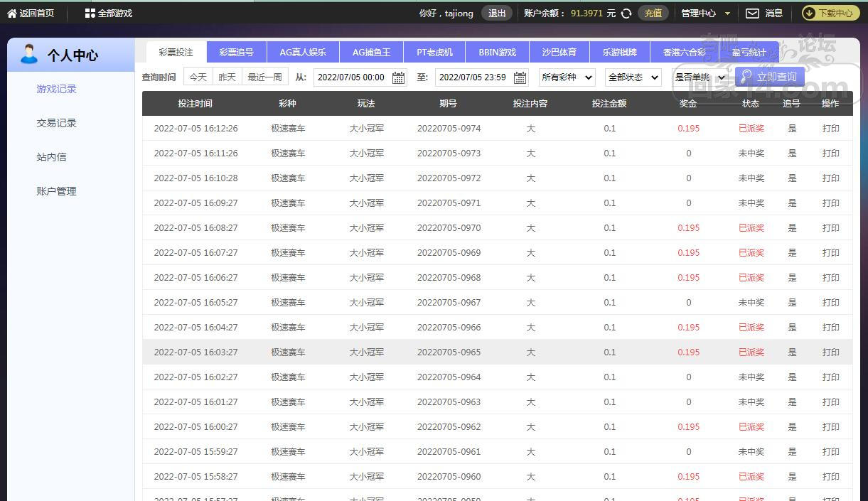Click the timestamp 2022-07-05 16:02:27
Viewport: 868px width, 501px height.
point(195,377)
